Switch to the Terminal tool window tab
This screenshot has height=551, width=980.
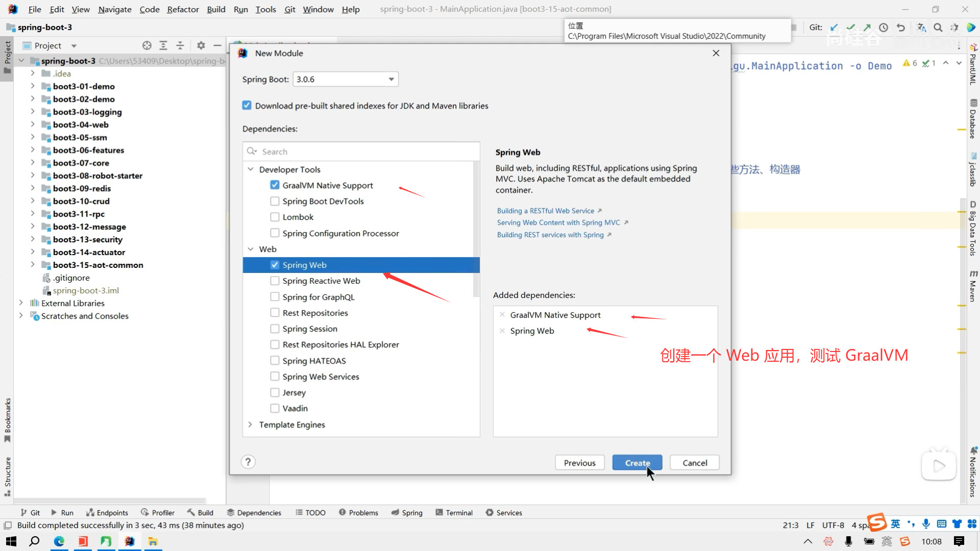pos(454,513)
